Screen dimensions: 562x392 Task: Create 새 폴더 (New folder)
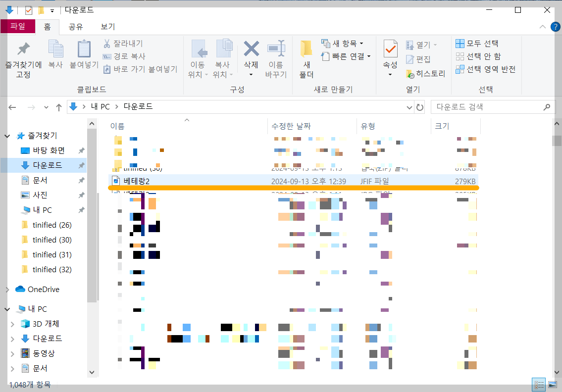307,59
